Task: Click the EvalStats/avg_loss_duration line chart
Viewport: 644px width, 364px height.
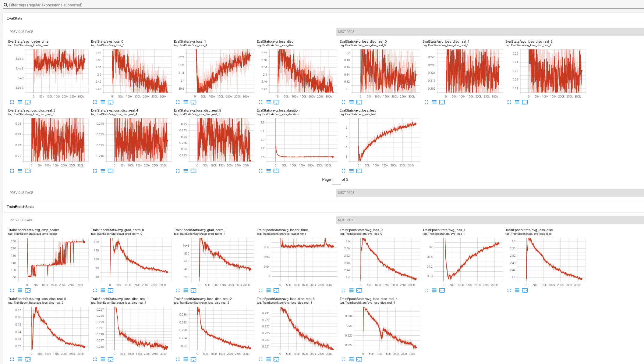Action: pos(302,140)
